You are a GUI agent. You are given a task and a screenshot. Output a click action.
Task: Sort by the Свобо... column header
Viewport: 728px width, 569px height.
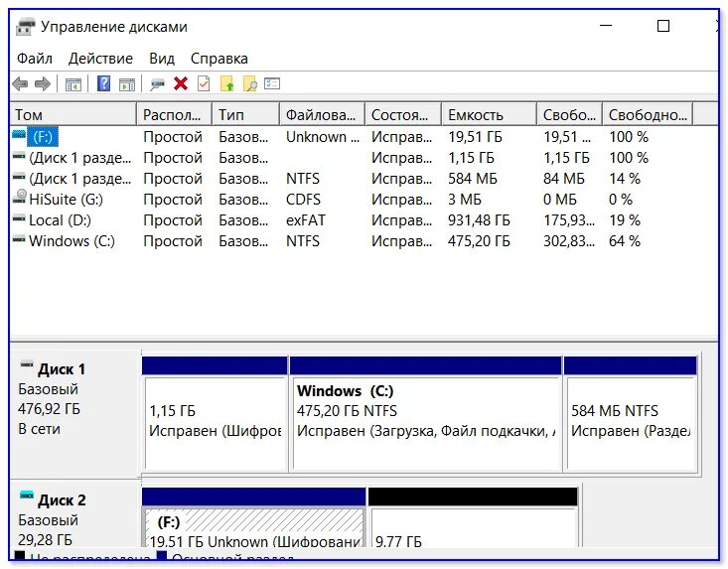(569, 114)
